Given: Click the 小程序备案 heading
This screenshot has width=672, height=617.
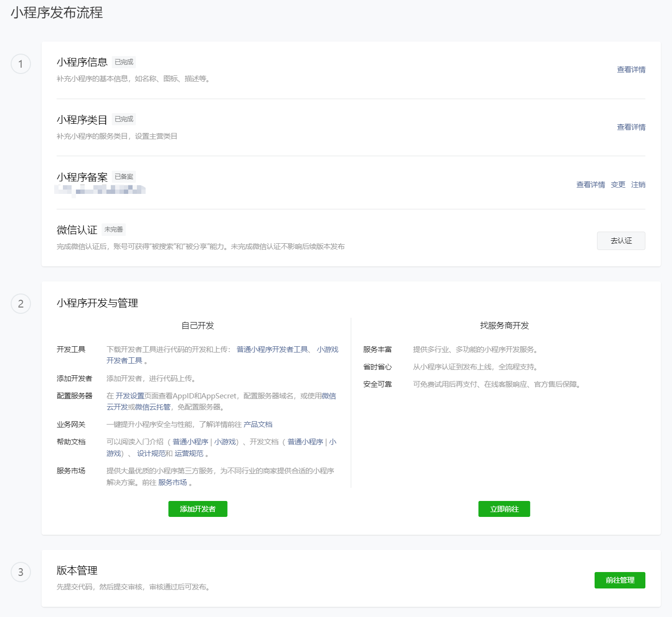Looking at the screenshot, I should click(82, 177).
